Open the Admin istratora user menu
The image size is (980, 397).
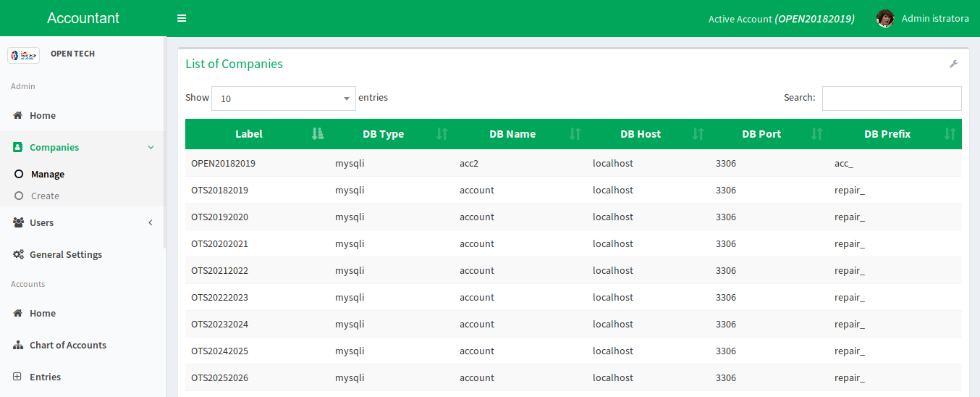pyautogui.click(x=923, y=18)
